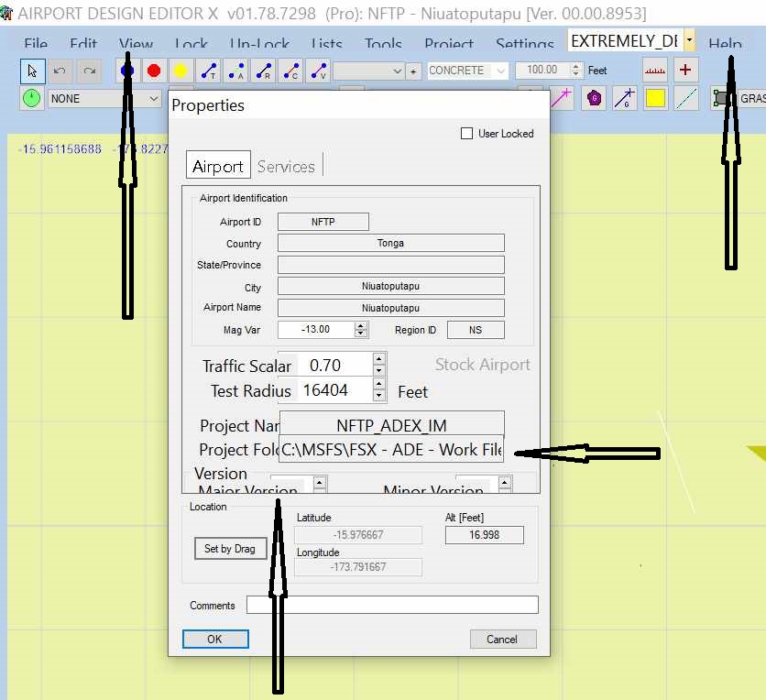Increase the 100.00 Feet width value
Viewport: 766px width, 700px height.
tap(576, 67)
